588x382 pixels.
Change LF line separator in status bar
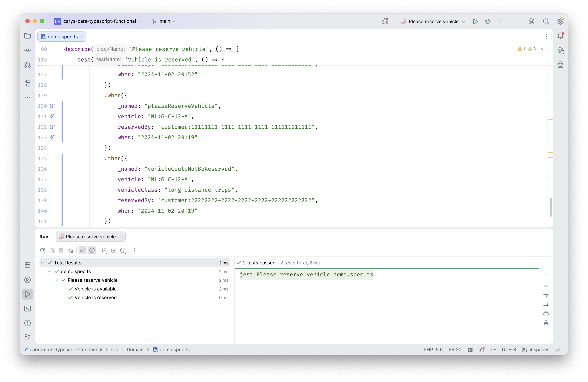click(493, 350)
